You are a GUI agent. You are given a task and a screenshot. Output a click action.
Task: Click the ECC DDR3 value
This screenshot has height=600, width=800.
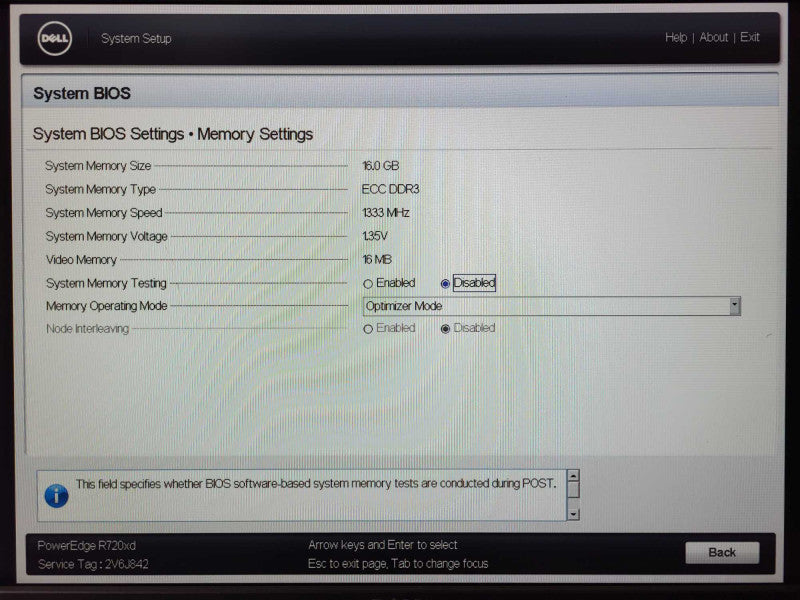point(390,189)
